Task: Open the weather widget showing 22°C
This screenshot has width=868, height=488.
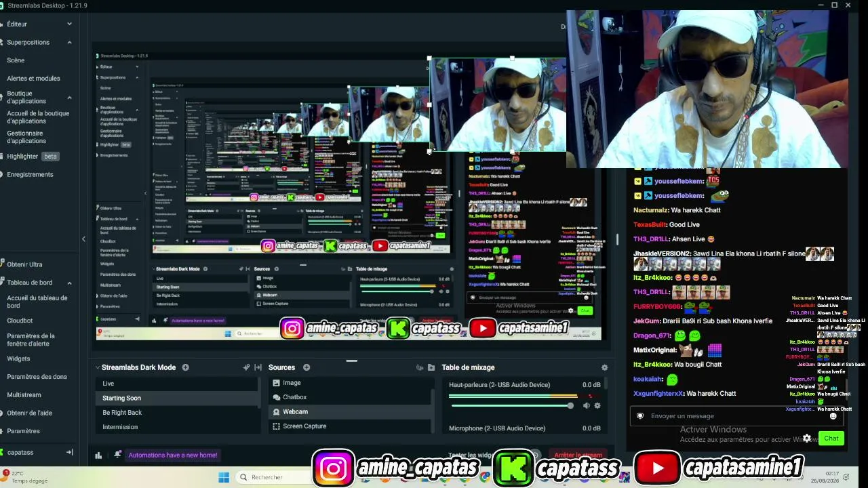Action: (x=26, y=477)
